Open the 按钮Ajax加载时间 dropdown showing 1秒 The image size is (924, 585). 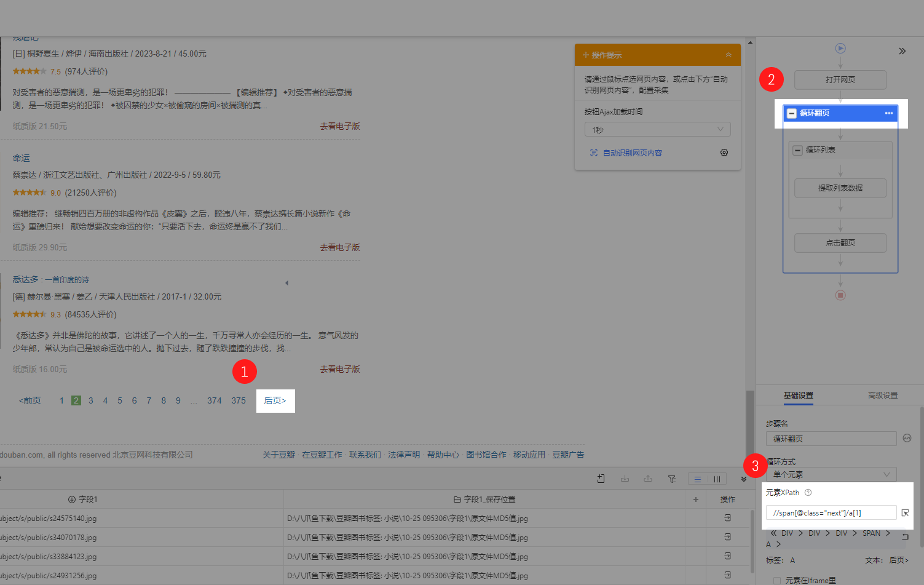[657, 130]
